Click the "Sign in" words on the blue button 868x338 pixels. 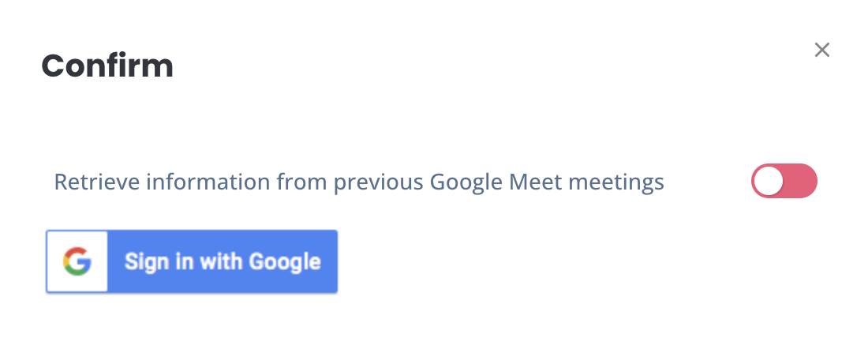coord(159,263)
